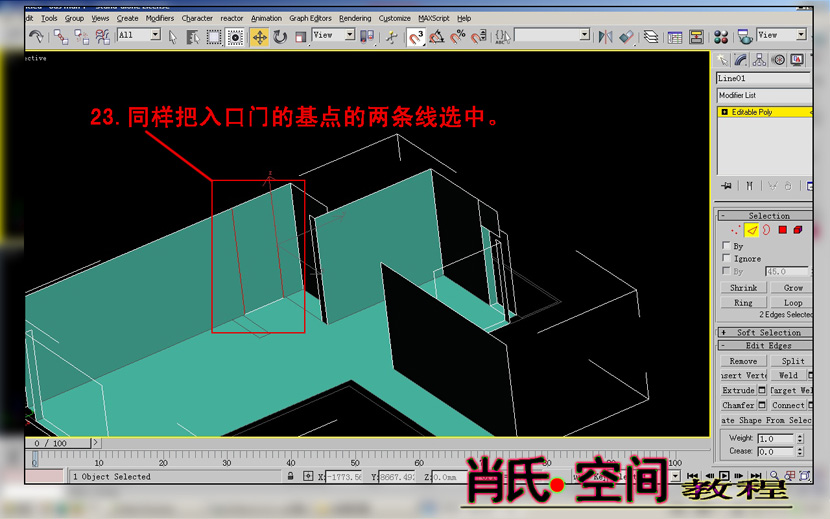
Task: Select Border sub-object level icon
Action: [x=766, y=230]
